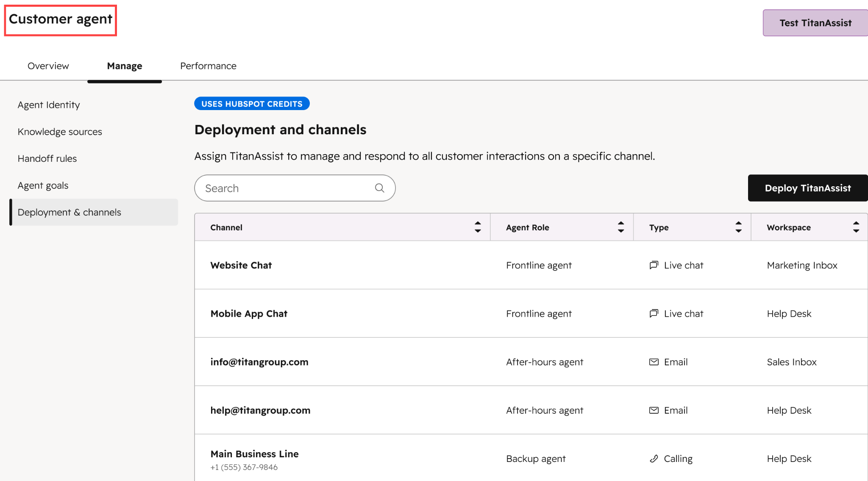Click the Live chat icon in Website Chat row

point(654,265)
